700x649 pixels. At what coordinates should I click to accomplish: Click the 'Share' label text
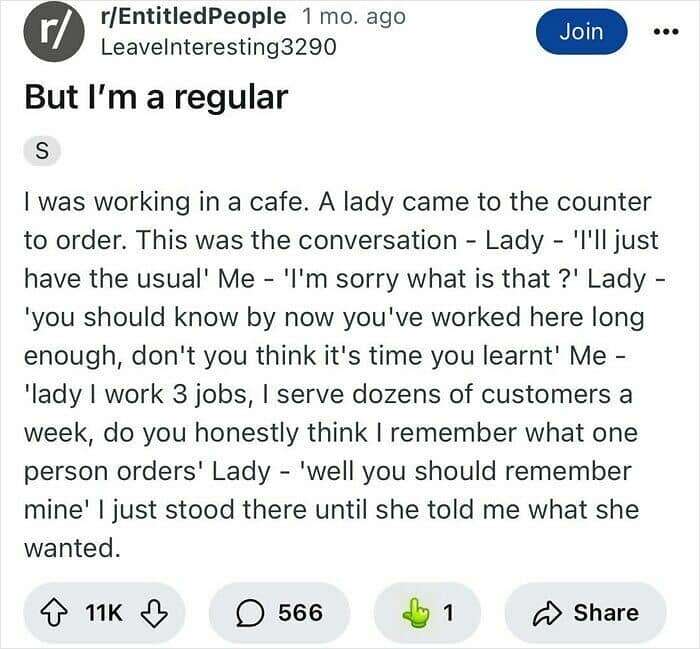point(606,613)
